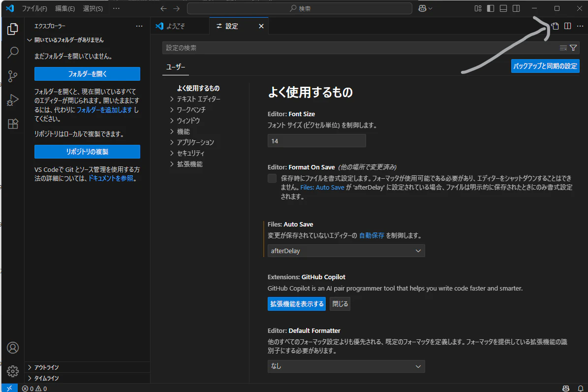This screenshot has width=588, height=392.
Task: Open the Explorer view in activity bar
Action: 13,29
